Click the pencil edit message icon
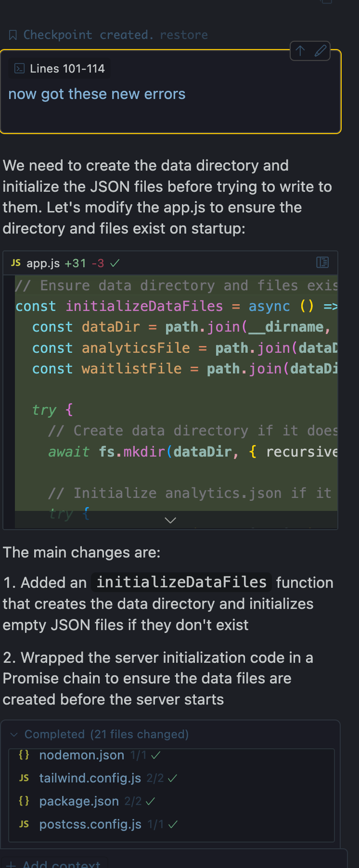 pos(321,51)
